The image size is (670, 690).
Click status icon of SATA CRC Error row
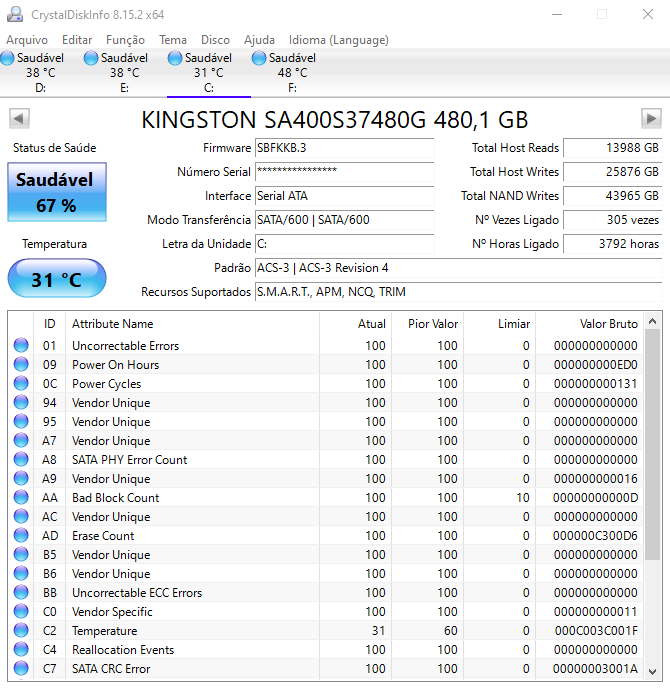click(21, 668)
